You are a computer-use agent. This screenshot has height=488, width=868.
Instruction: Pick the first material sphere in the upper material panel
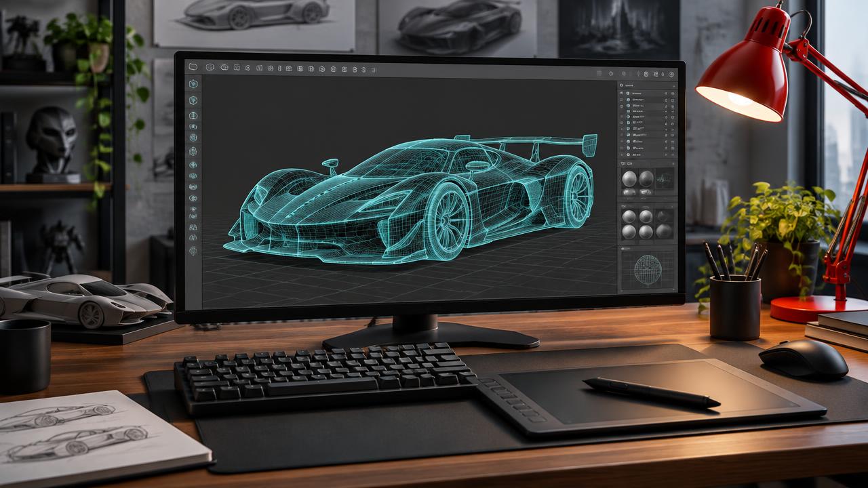point(630,179)
